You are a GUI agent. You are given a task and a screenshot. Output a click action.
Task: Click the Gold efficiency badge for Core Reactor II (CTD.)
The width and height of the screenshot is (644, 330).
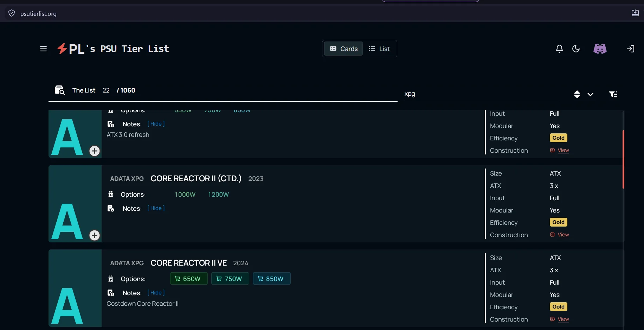(x=559, y=222)
